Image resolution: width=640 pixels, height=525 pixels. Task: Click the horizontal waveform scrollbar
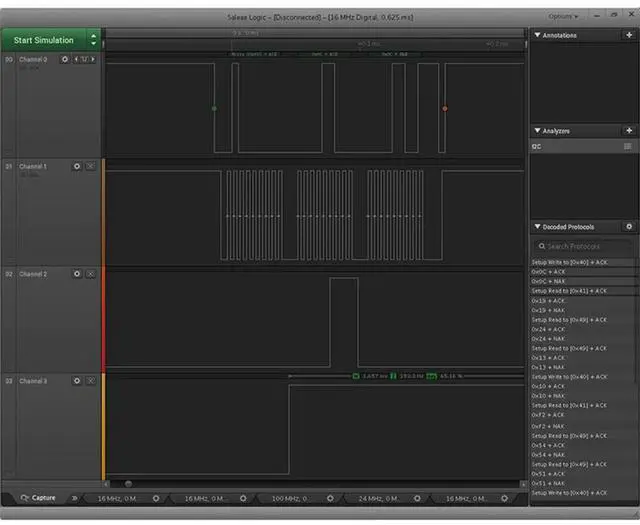(300, 483)
